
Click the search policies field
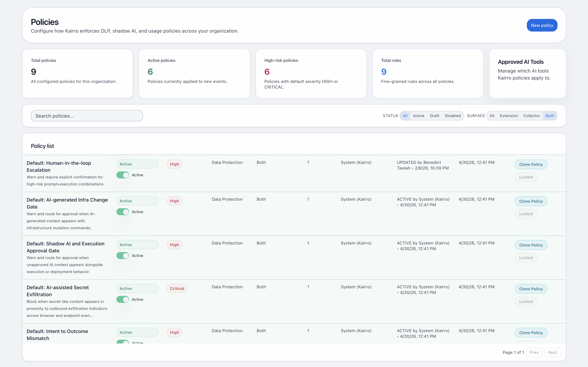[87, 116]
